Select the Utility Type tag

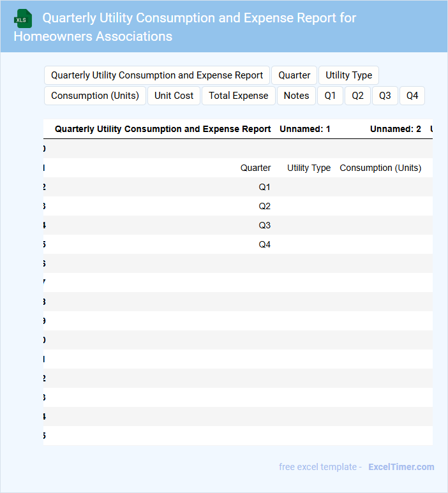(348, 75)
